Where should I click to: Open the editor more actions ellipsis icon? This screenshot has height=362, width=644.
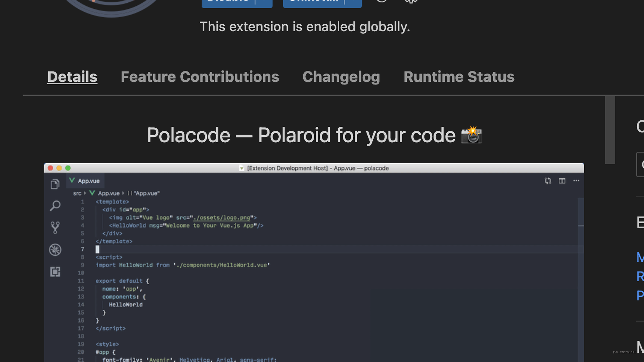576,181
